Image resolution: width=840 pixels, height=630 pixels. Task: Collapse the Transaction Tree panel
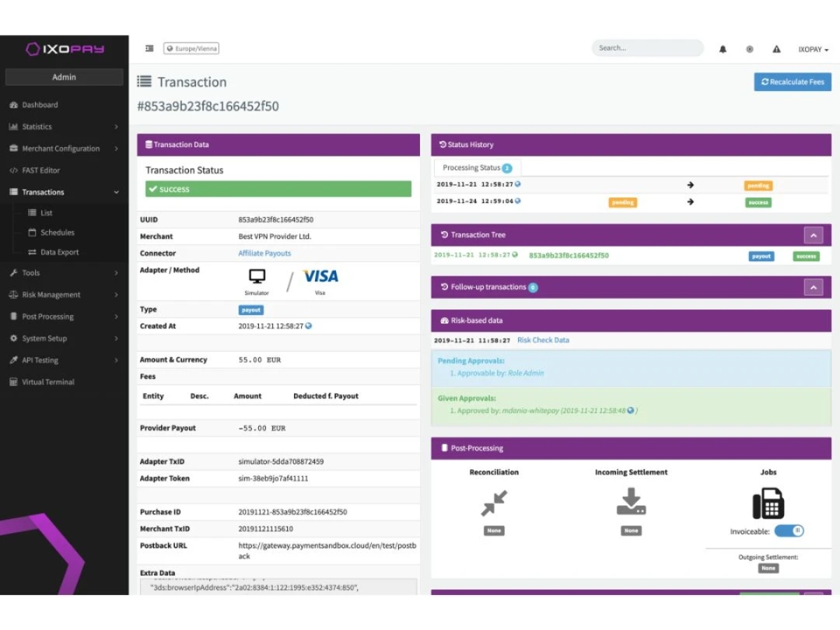813,235
